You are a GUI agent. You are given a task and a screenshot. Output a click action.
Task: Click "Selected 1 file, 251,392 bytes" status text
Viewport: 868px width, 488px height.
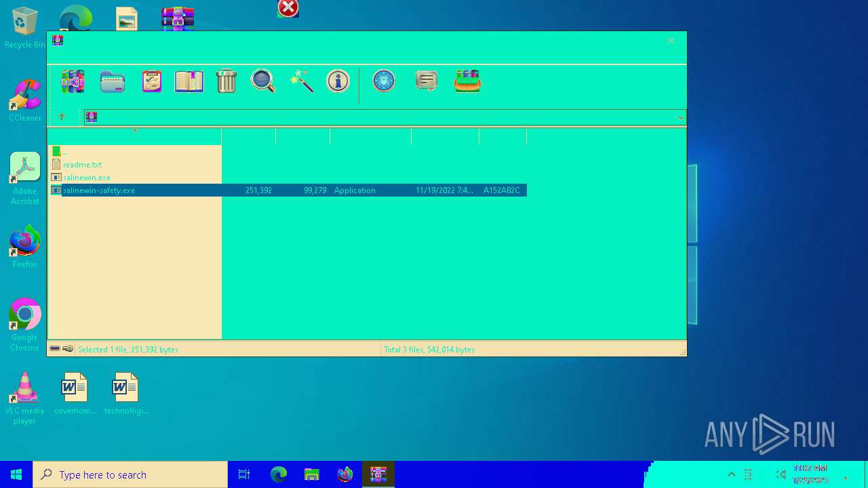tap(128, 350)
